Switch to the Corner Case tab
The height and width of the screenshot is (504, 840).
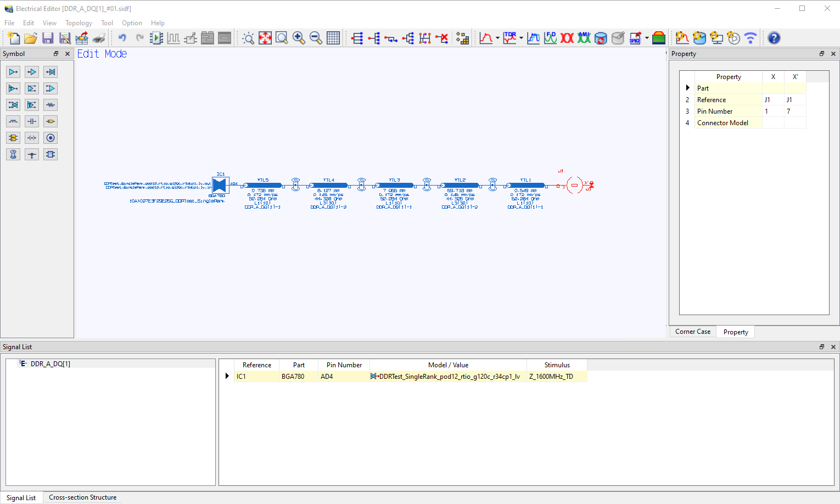(x=692, y=332)
